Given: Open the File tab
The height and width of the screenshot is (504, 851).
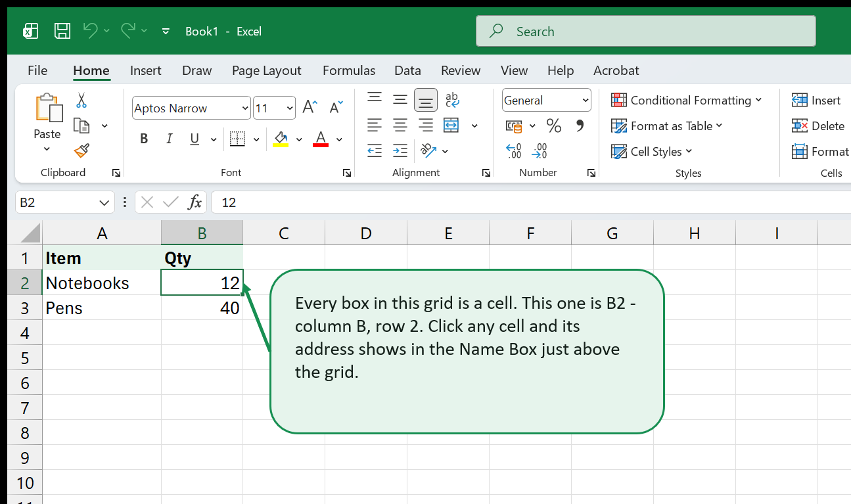Looking at the screenshot, I should [x=37, y=70].
